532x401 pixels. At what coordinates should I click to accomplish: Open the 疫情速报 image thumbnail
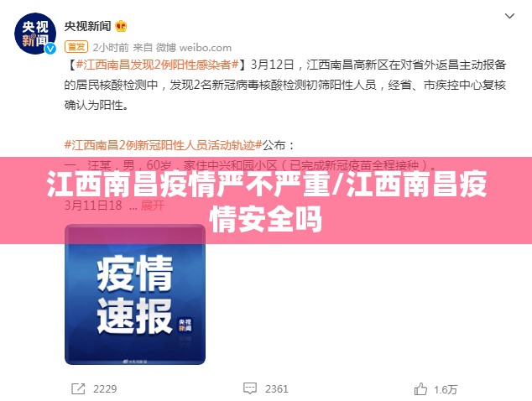[x=135, y=294]
